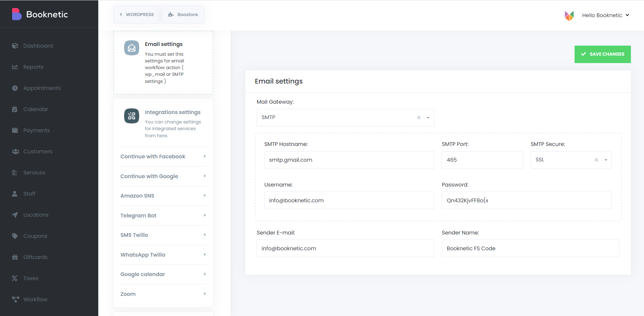Click the Sender Name field
The height and width of the screenshot is (316, 644).
[530, 248]
